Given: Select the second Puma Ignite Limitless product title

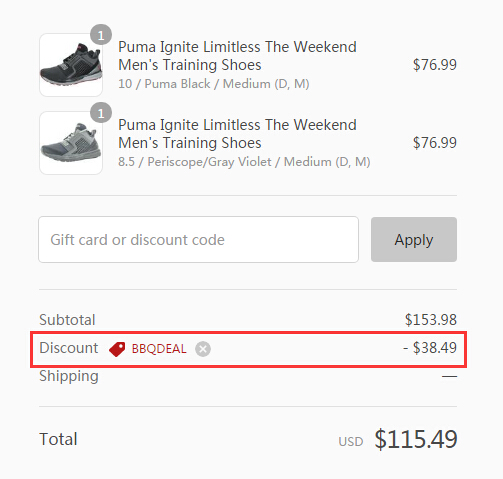Looking at the screenshot, I should (237, 134).
